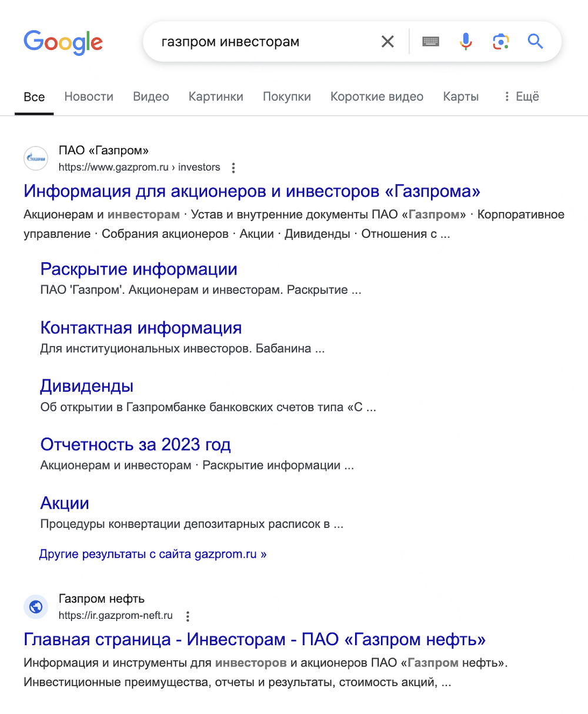Open the Акции sitelink
This screenshot has height=714, width=588.
65,503
